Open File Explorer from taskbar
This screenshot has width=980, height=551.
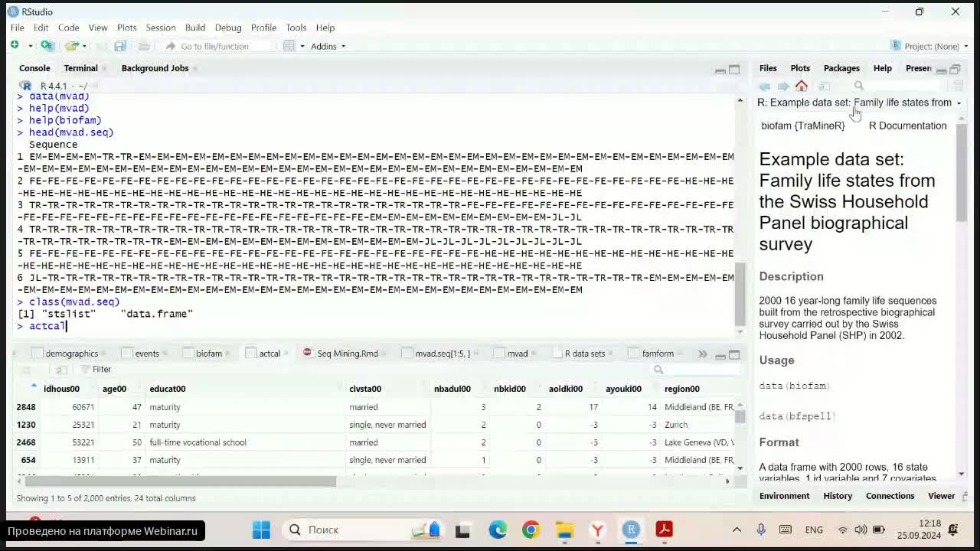coord(564,530)
